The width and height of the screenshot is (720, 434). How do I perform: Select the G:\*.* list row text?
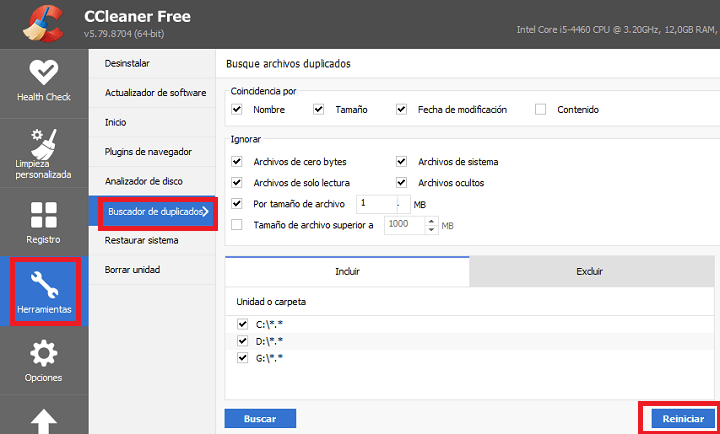point(269,358)
